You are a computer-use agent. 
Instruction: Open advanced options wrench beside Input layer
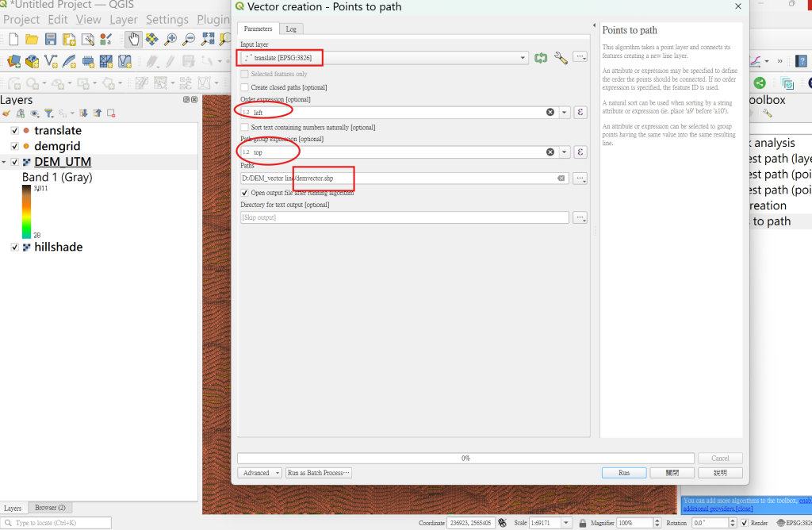561,58
